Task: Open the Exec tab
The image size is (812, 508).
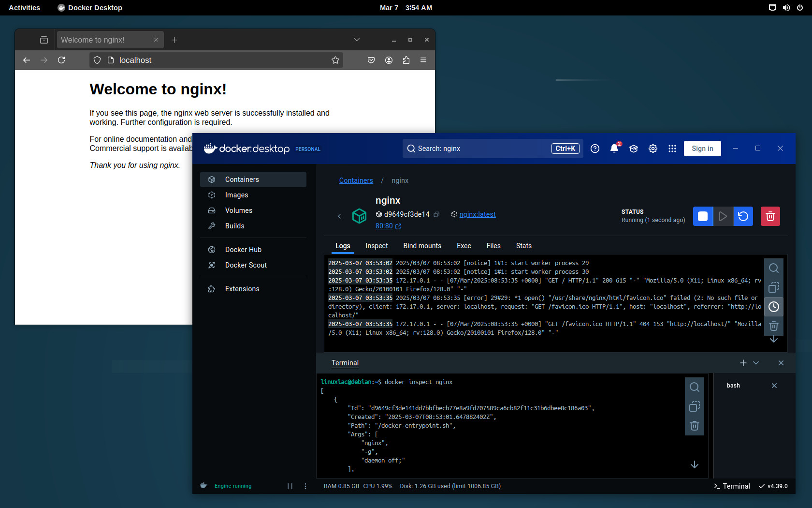Action: (464, 246)
